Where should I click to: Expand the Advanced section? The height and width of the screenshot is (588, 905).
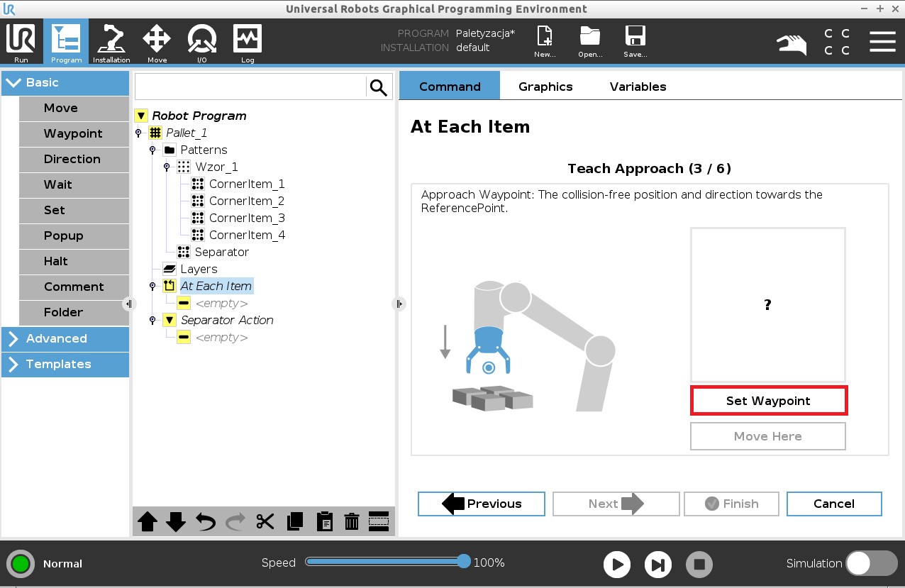(65, 338)
